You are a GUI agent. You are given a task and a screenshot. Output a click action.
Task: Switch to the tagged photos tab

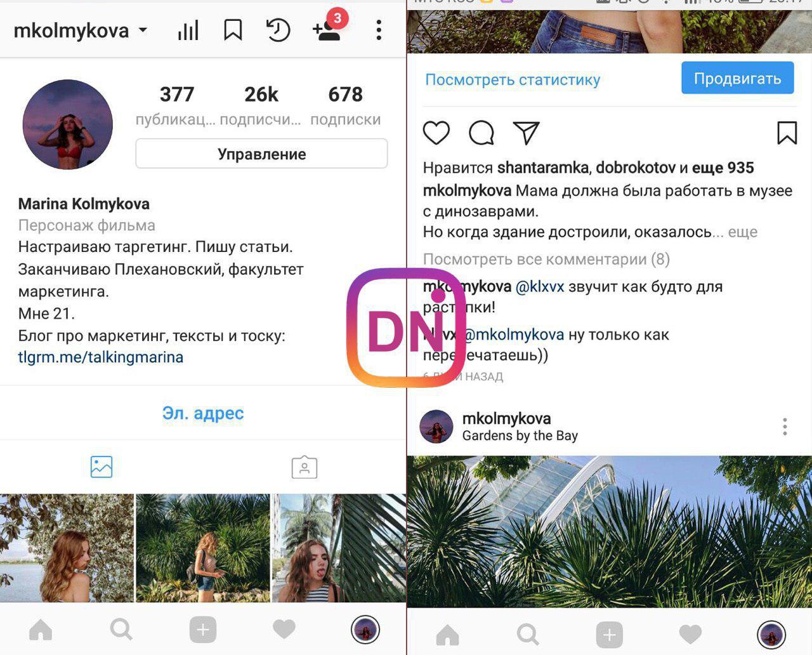[x=304, y=466]
